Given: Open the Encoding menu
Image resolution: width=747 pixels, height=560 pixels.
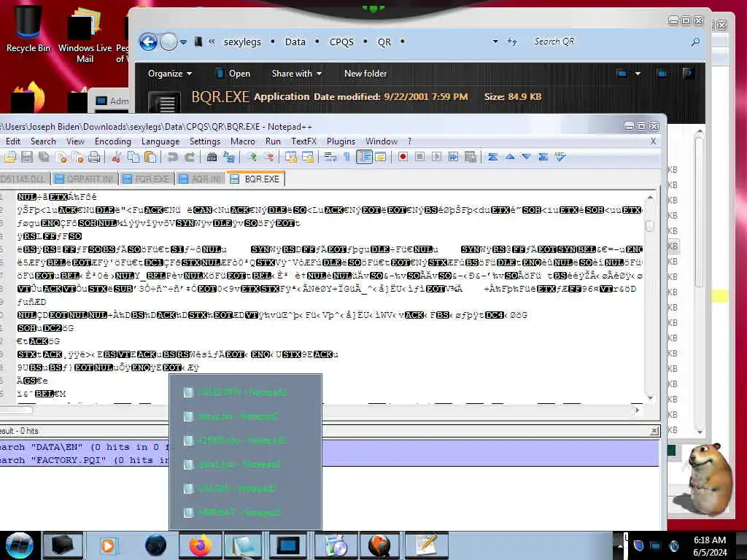Looking at the screenshot, I should pyautogui.click(x=113, y=141).
